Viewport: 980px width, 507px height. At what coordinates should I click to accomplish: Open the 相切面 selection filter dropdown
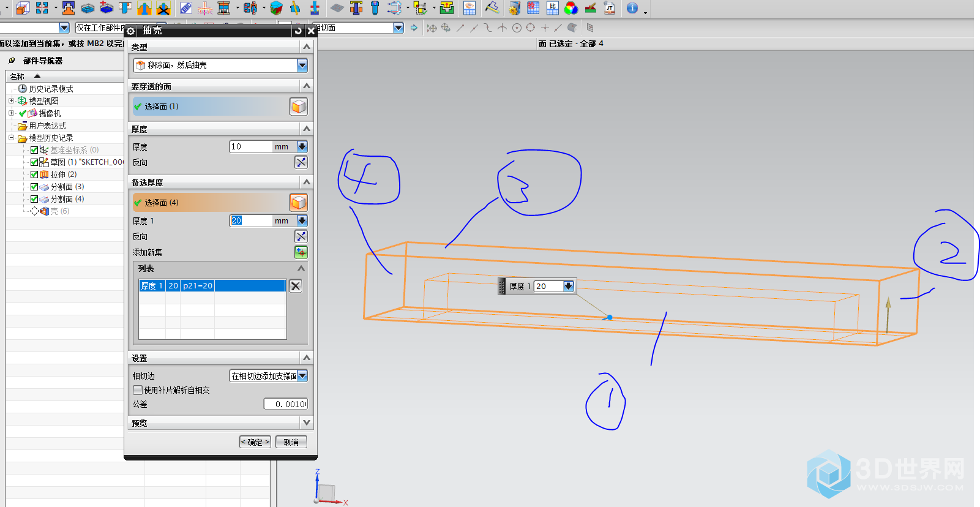398,28
